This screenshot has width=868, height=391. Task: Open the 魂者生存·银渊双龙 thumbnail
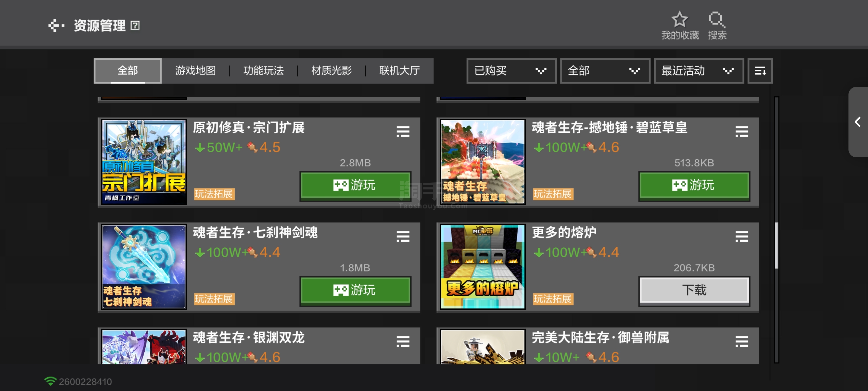(x=144, y=347)
